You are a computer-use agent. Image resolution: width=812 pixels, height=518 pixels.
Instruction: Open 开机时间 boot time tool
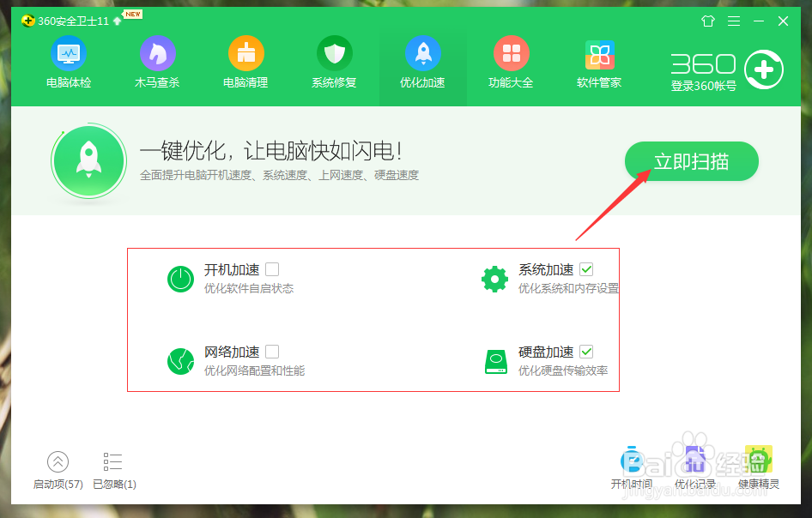click(631, 467)
